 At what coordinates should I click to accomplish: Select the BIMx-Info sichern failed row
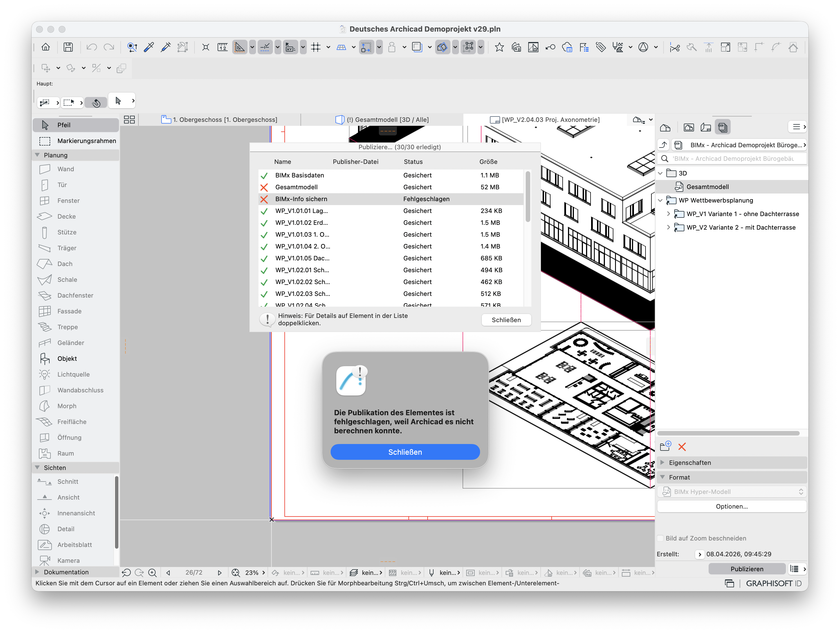[391, 199]
